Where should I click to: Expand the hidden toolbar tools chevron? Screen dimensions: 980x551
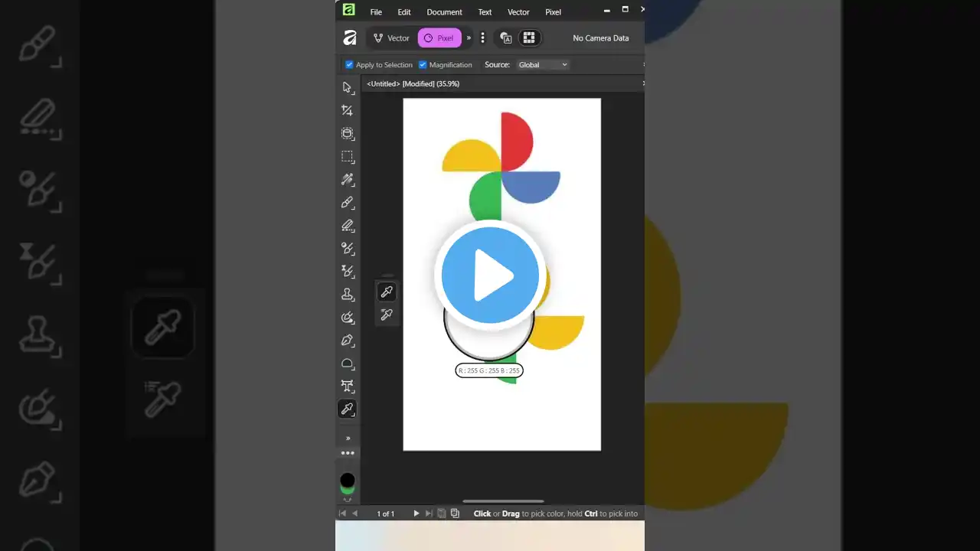pos(348,437)
